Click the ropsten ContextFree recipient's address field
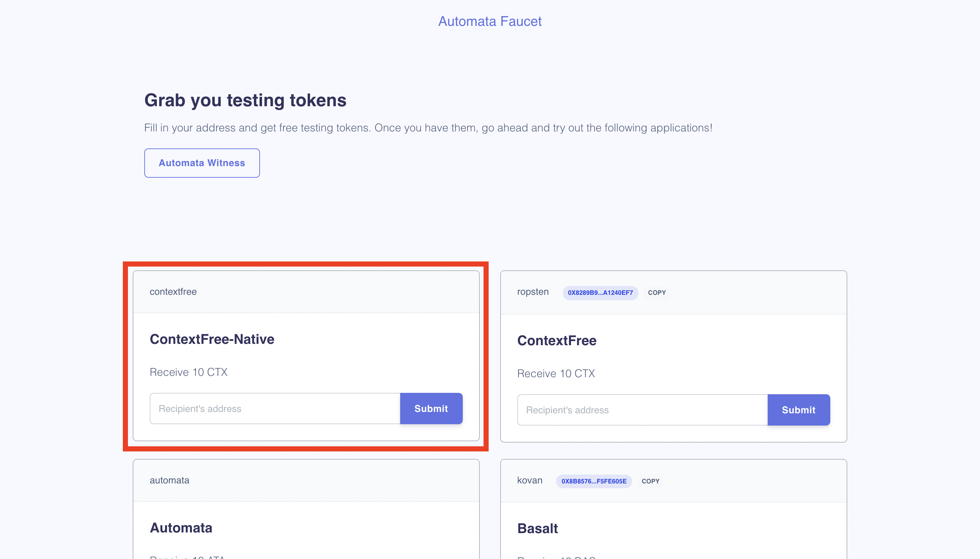The image size is (980, 559). 642,410
